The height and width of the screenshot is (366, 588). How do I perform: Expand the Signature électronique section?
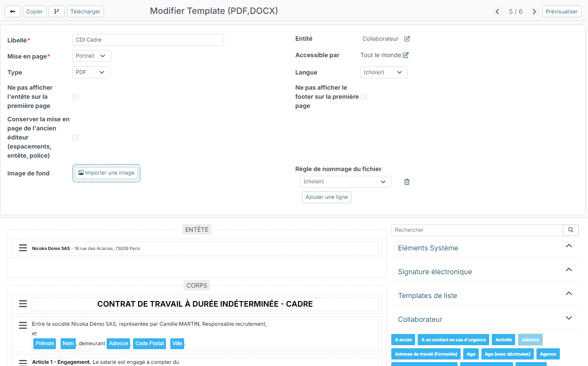click(x=485, y=272)
